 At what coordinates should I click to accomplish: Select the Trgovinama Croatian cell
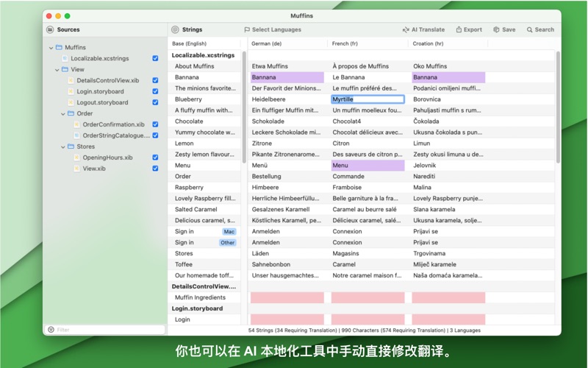(x=448, y=253)
